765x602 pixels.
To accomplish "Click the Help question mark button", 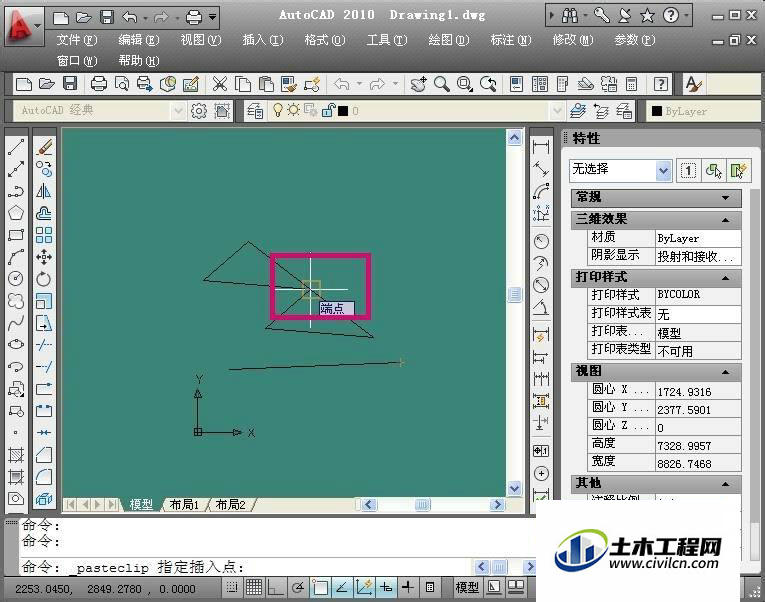I will click(x=671, y=16).
